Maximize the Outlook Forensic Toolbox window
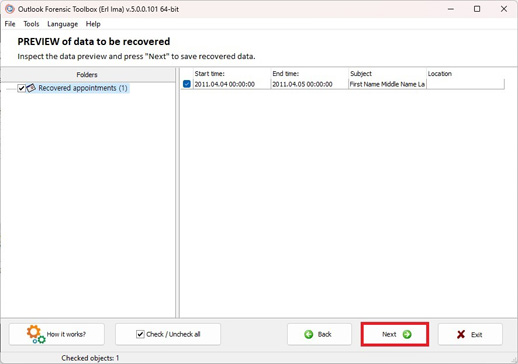 click(477, 9)
